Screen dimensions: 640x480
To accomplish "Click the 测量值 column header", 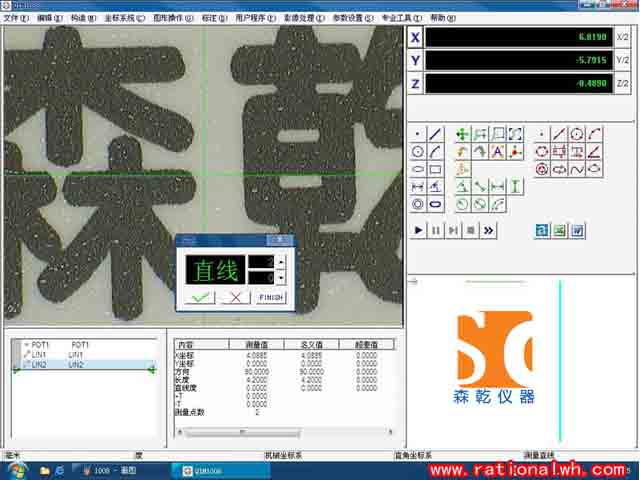I will [x=257, y=344].
